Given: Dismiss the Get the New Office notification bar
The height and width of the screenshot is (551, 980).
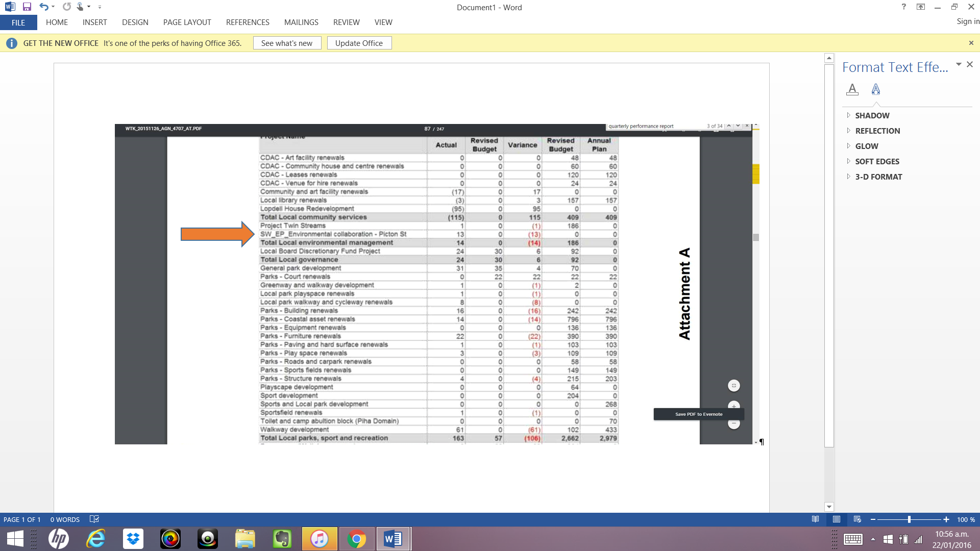Looking at the screenshot, I should pyautogui.click(x=971, y=43).
